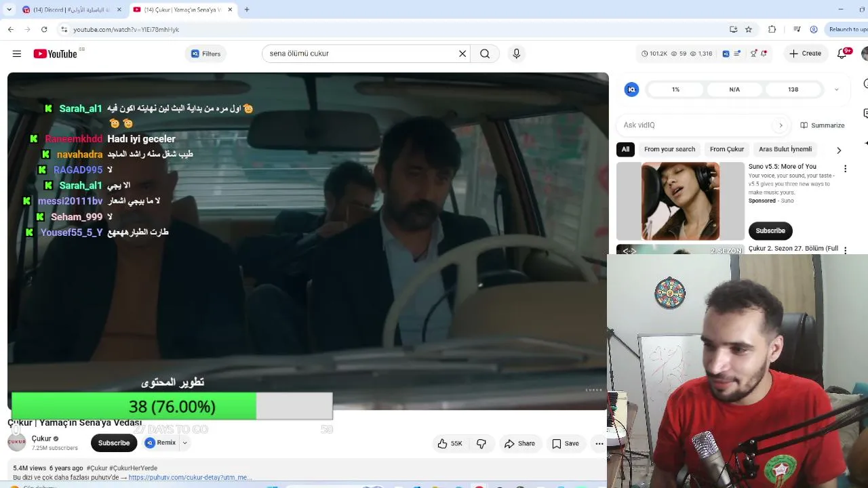Viewport: 868px width, 488px height.
Task: Save the video to a playlist
Action: tap(565, 444)
